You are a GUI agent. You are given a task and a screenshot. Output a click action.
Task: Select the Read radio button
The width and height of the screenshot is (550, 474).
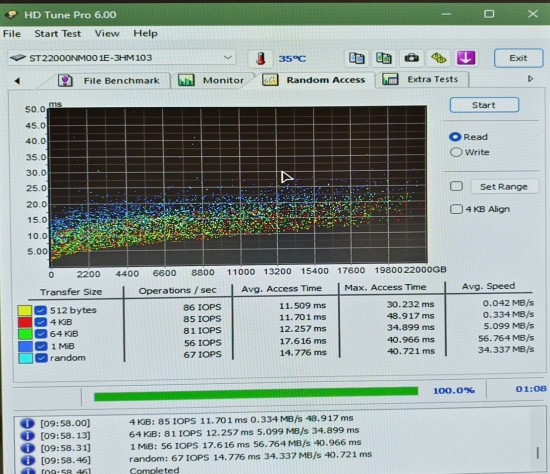tap(455, 137)
